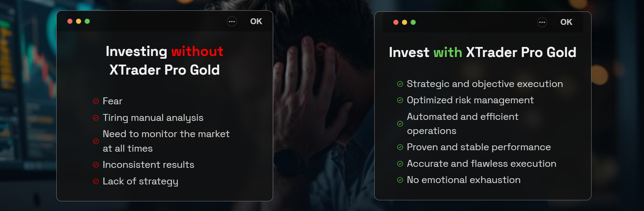Image resolution: width=644 pixels, height=211 pixels.
Task: Click red check icon beside Tiring manual analysis
Action: (96, 118)
